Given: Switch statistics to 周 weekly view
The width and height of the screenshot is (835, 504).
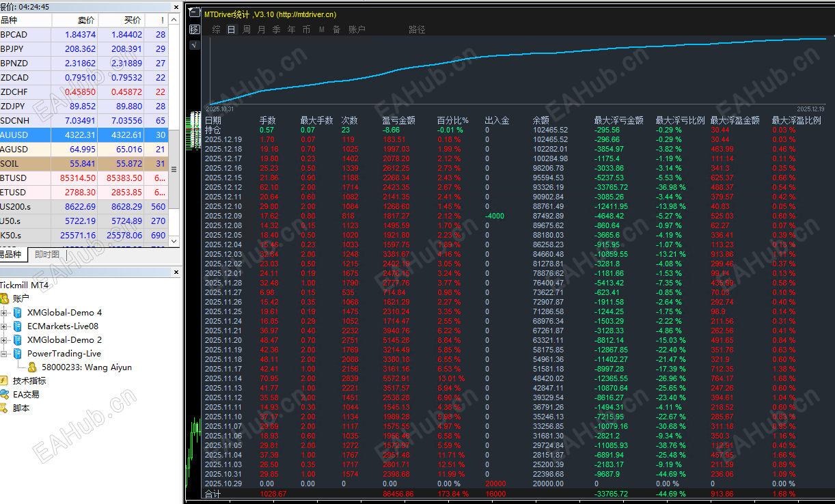Looking at the screenshot, I should 247,29.
